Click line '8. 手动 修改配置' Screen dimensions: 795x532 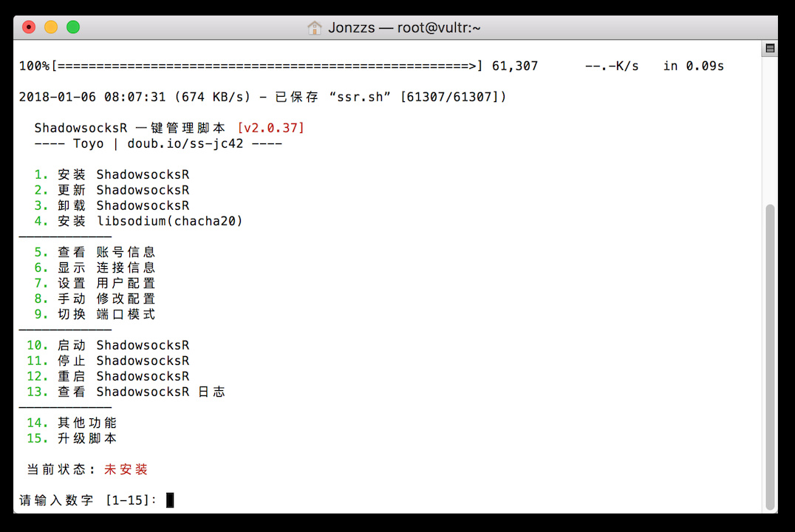click(x=95, y=299)
